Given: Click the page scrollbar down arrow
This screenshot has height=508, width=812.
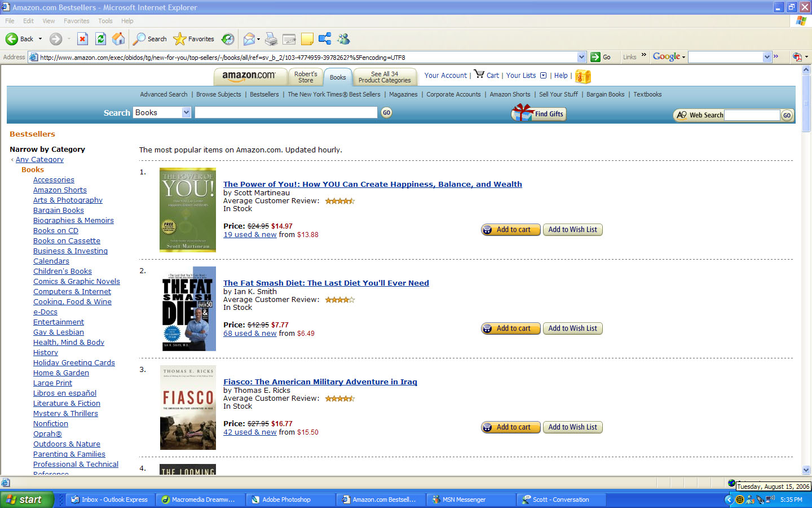Looking at the screenshot, I should 806,470.
